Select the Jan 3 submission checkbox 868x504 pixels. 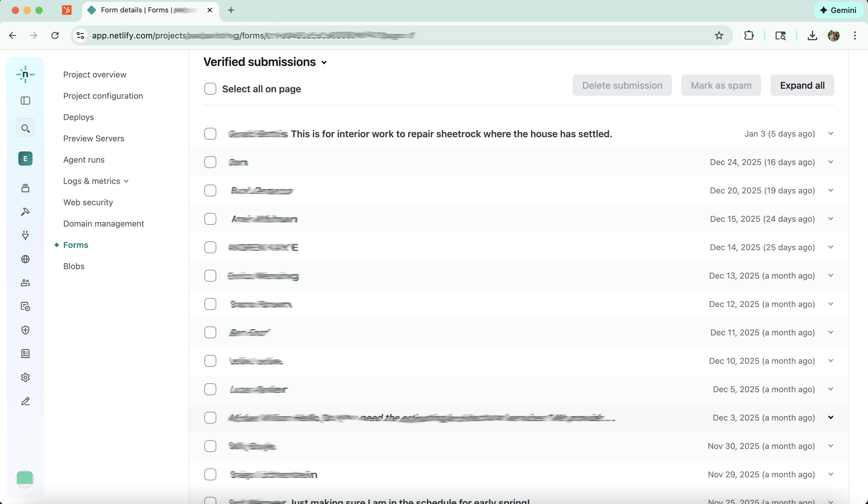[210, 134]
